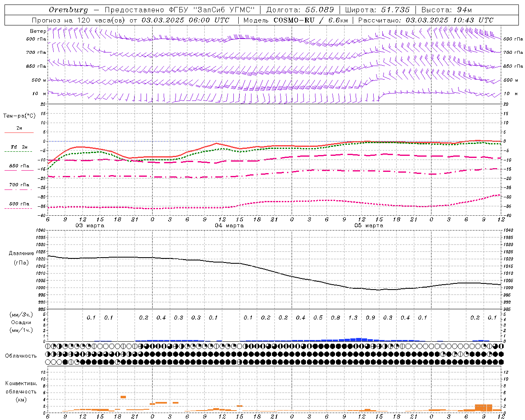Click '700 гПа' in the temperature legend

pos(19,185)
